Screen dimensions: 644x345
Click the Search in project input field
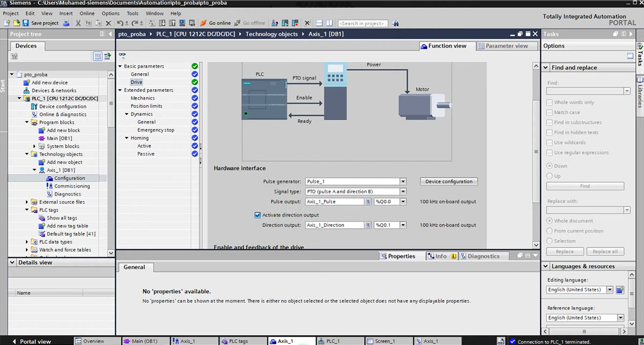[x=363, y=23]
